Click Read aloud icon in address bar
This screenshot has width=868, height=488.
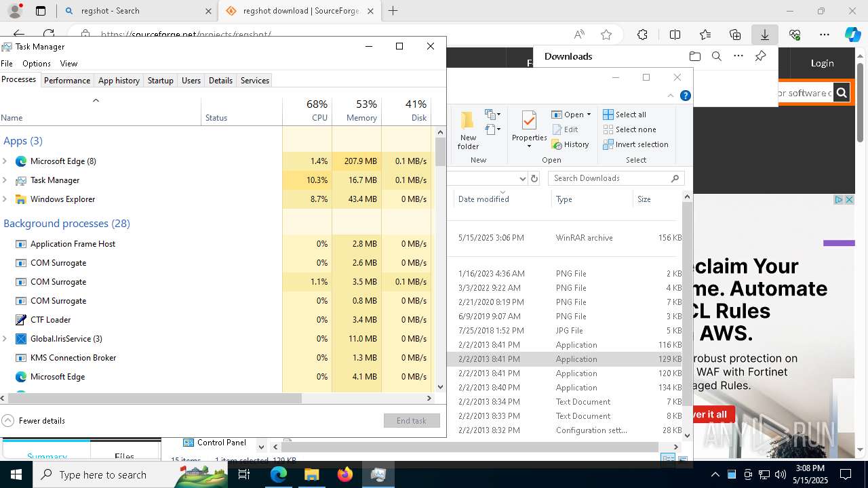pyautogui.click(x=579, y=35)
